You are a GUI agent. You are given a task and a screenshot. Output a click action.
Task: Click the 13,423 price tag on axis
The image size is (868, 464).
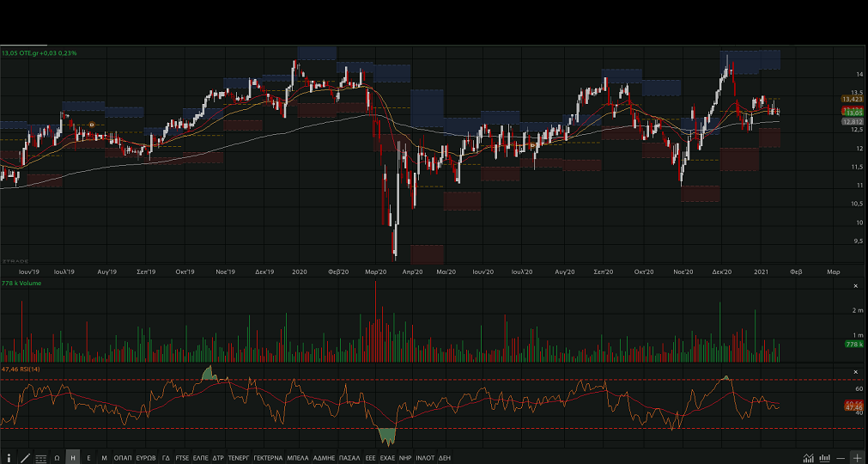pyautogui.click(x=853, y=99)
